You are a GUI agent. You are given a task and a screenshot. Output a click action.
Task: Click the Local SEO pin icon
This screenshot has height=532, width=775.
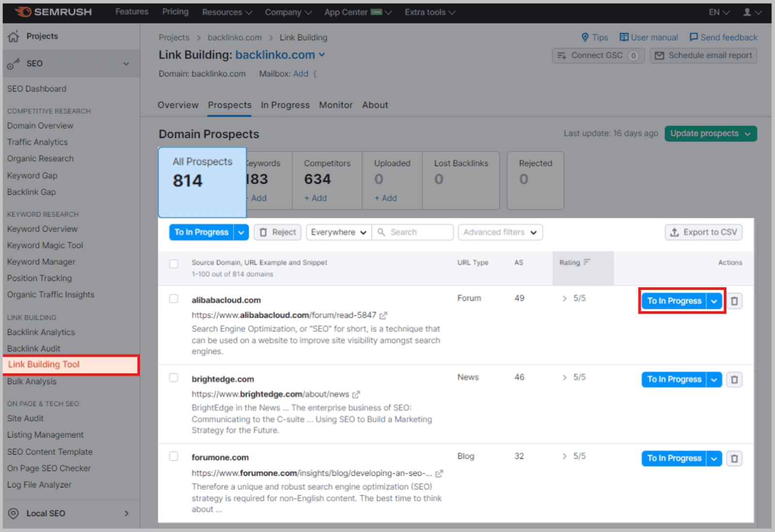[14, 514]
